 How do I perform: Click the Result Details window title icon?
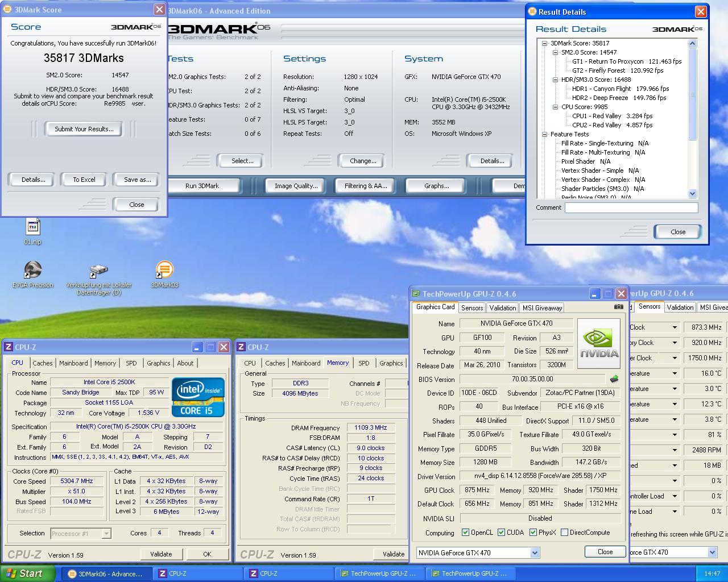click(x=532, y=11)
